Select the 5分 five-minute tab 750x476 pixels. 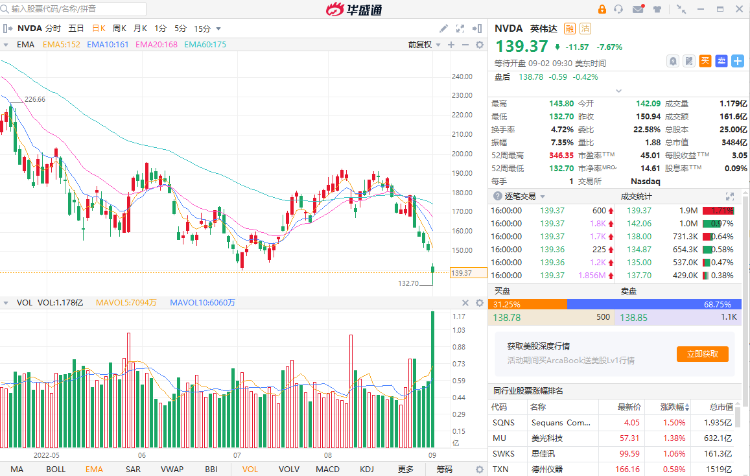(x=180, y=29)
